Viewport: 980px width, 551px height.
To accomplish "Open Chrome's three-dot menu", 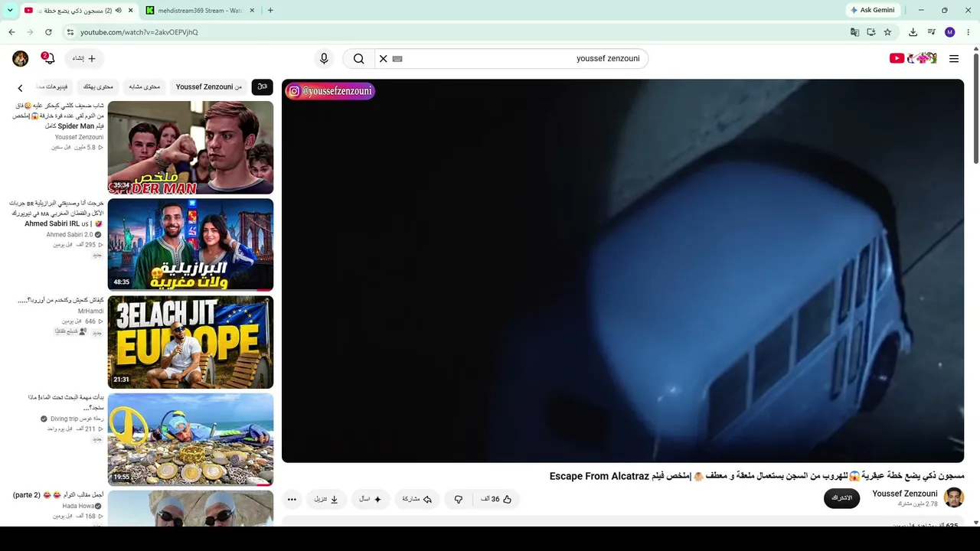I will [969, 32].
